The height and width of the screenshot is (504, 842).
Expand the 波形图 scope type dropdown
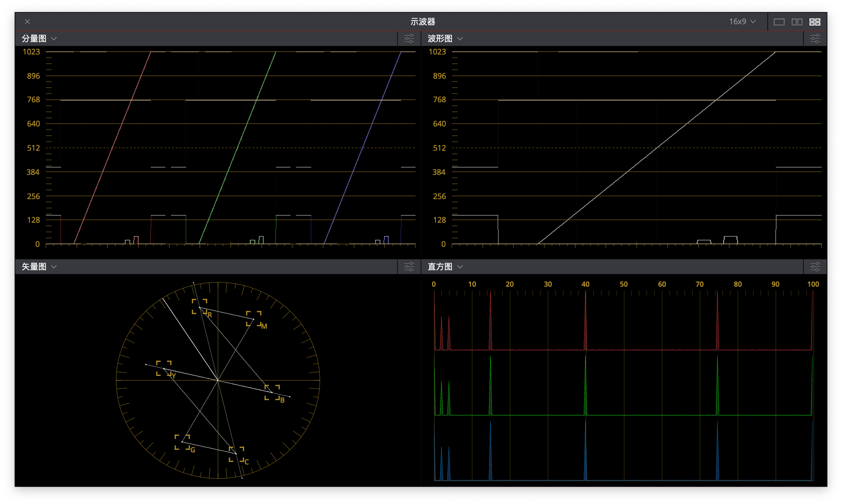pyautogui.click(x=460, y=39)
